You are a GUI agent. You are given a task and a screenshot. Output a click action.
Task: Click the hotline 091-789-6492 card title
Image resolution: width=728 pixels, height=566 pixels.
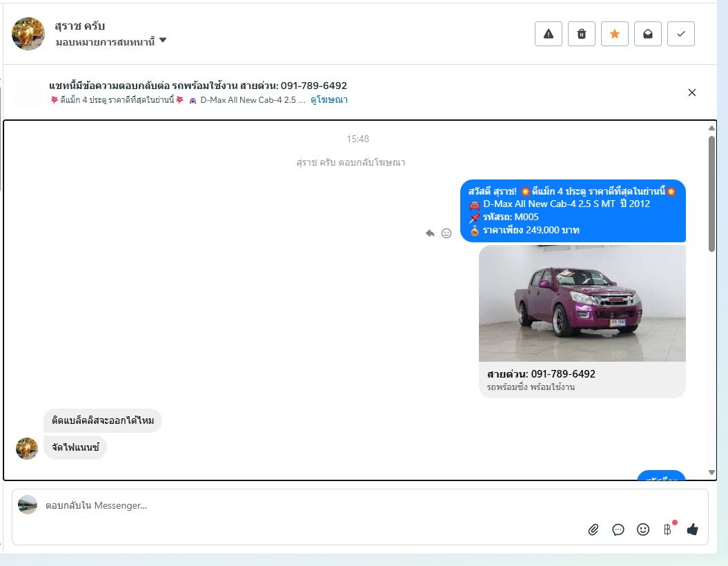[541, 374]
